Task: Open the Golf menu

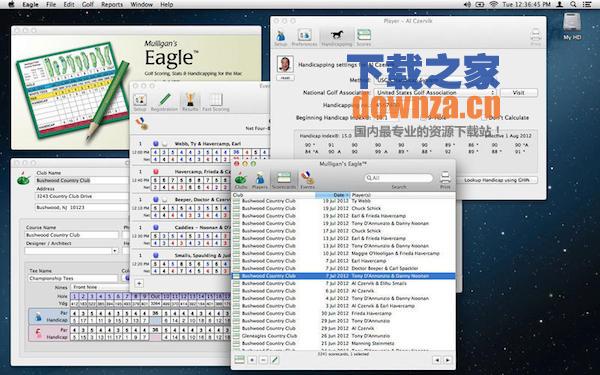Action: tap(88, 5)
